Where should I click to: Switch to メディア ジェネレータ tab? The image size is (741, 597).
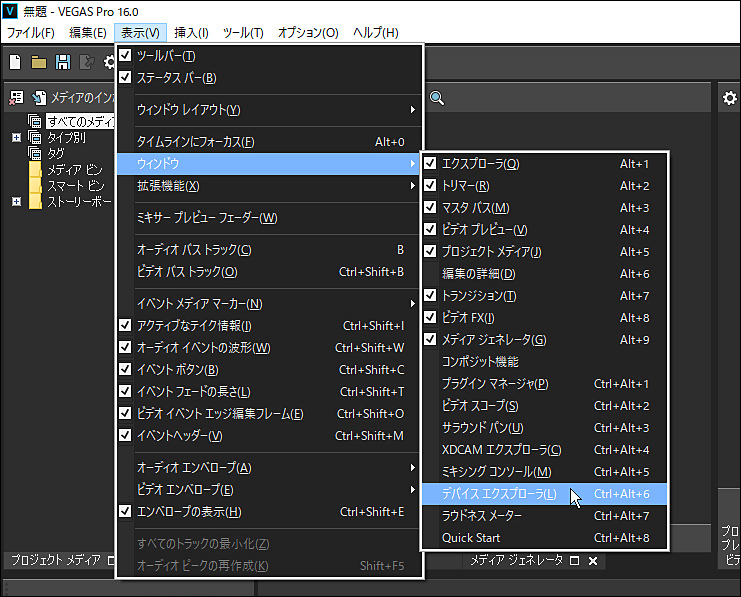click(517, 560)
